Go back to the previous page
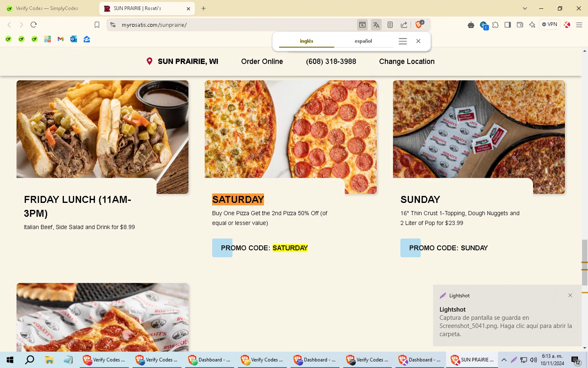Viewport: 588px width, 368px height. tap(9, 25)
